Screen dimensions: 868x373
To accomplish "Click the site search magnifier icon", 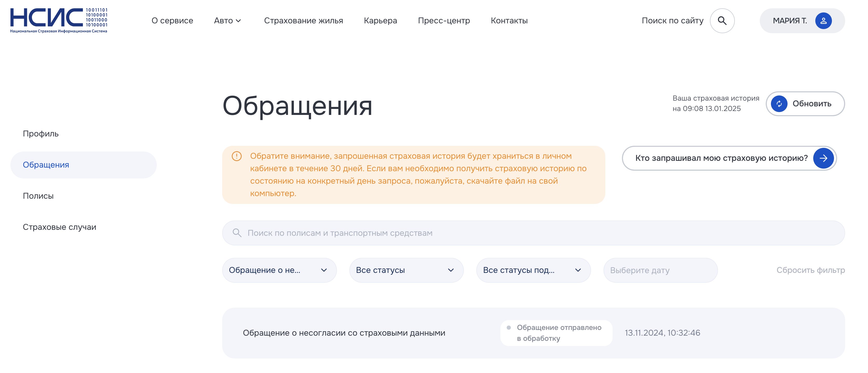I will coord(722,20).
